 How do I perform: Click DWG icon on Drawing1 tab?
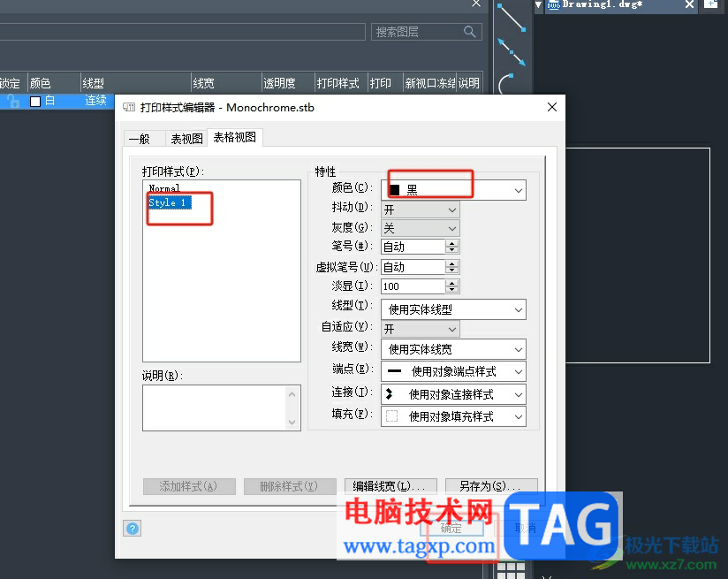[553, 5]
